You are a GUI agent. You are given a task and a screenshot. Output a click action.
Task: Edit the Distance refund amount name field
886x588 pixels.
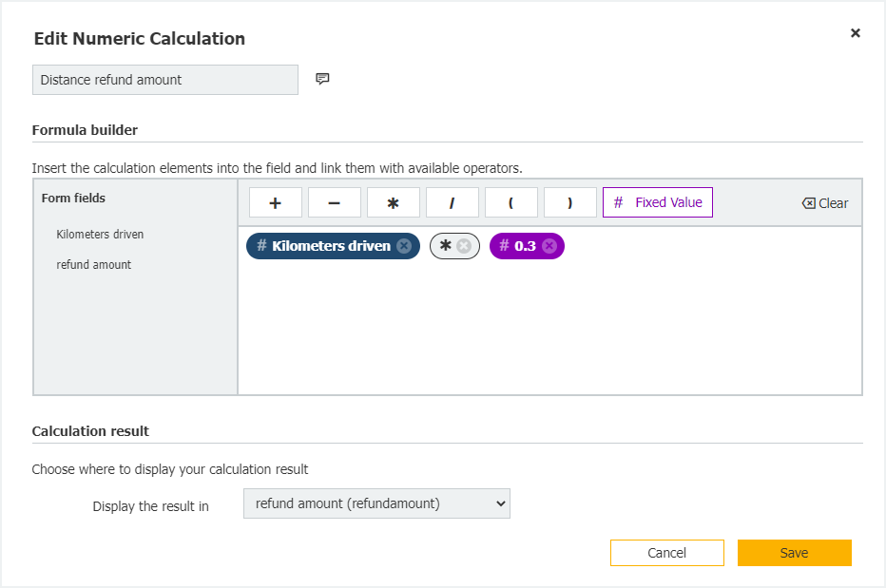click(x=164, y=79)
